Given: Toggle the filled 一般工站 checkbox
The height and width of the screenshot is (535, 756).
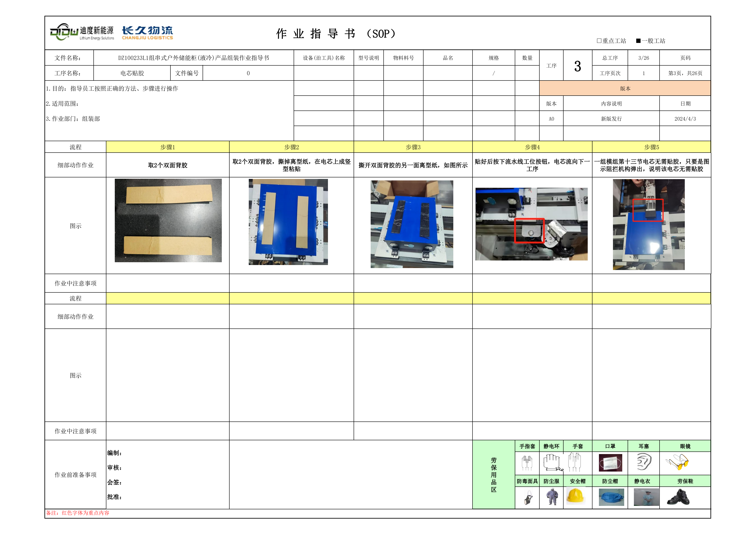Looking at the screenshot, I should 638,41.
